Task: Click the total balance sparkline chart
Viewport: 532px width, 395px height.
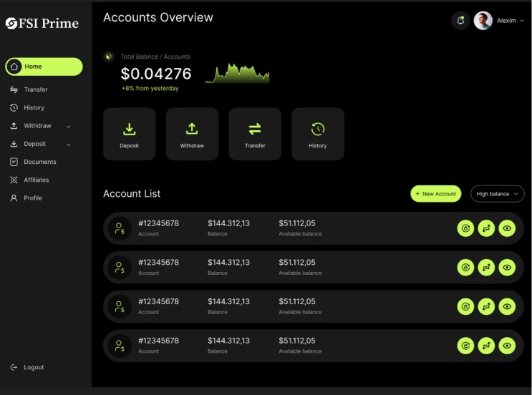Action: 237,73
